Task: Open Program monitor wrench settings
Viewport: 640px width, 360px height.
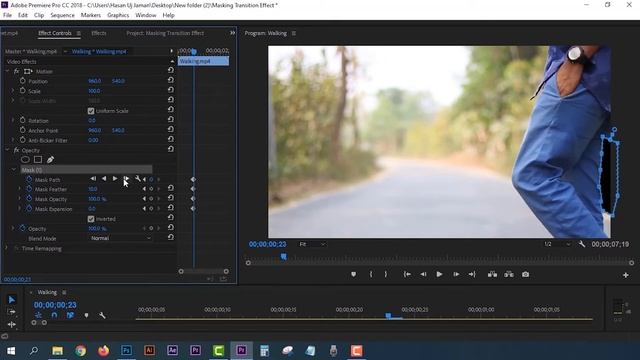Action: tap(582, 244)
